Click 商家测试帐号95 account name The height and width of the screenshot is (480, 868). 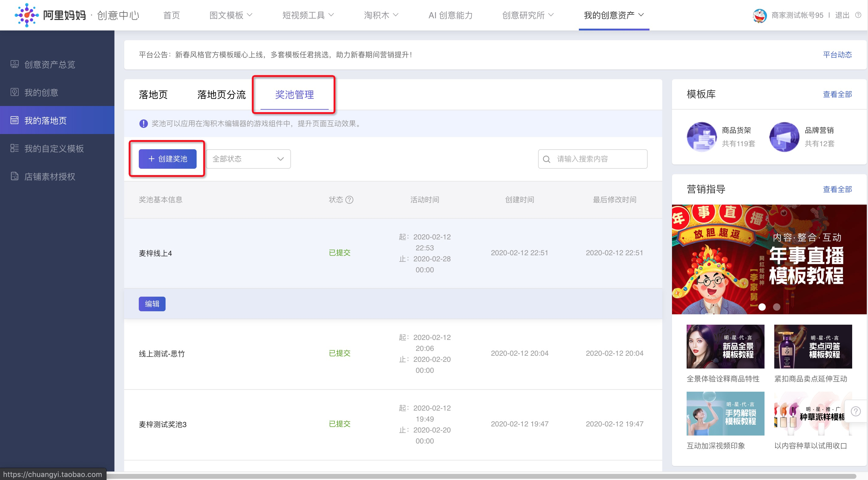(x=797, y=15)
